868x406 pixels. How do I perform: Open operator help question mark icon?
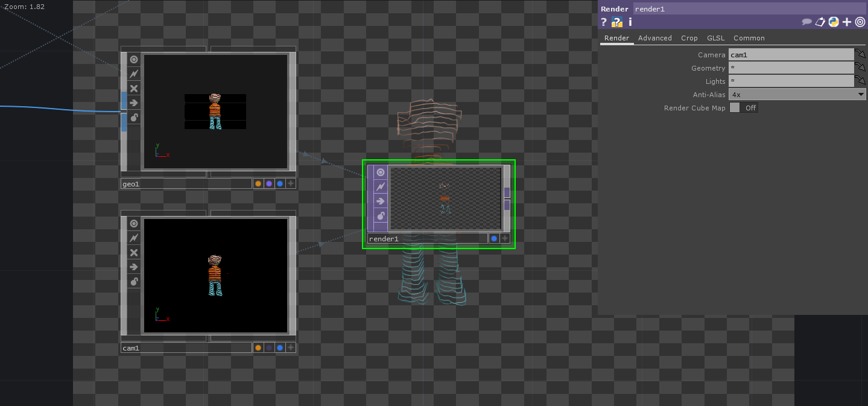click(604, 22)
